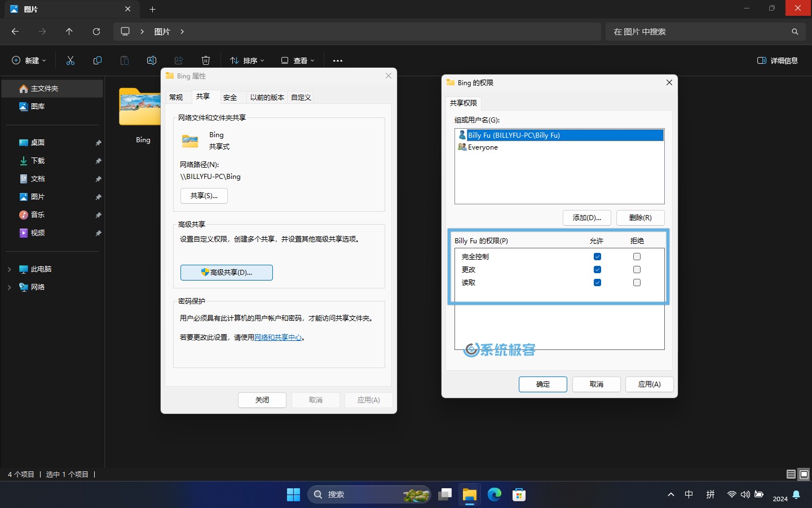The width and height of the screenshot is (812, 508).
Task: Select the 共享 tab in properties
Action: click(203, 97)
